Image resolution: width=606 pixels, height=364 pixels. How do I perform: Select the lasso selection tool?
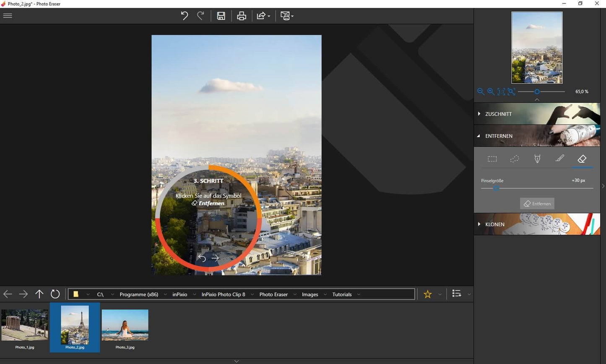[x=515, y=159]
